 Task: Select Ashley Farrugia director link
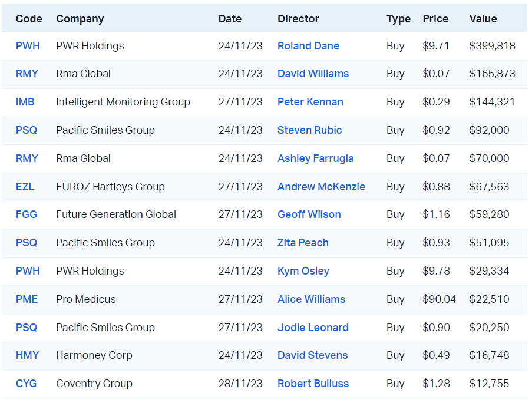315,158
